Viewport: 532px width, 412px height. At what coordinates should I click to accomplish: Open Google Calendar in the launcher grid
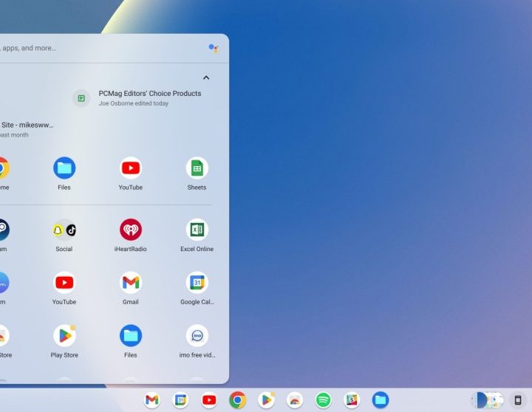coord(197,283)
